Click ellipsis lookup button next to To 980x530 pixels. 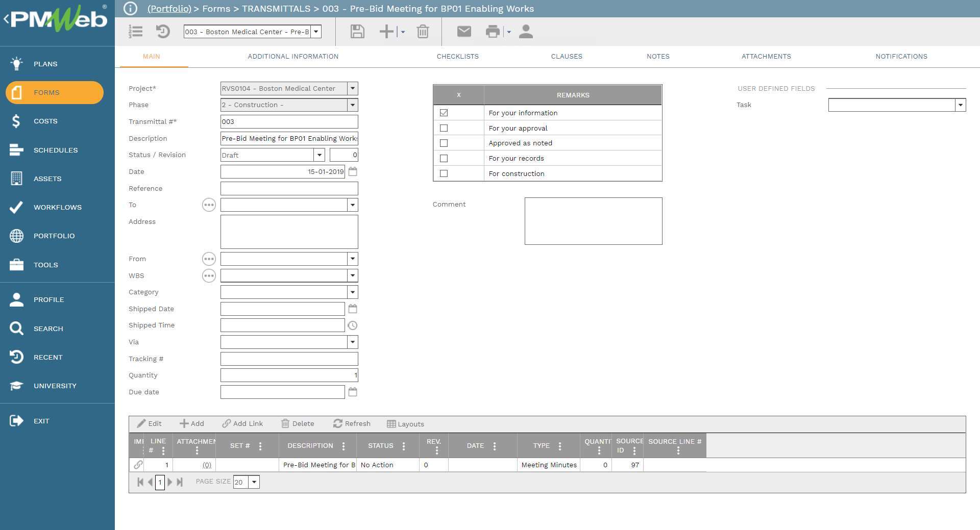pos(209,205)
